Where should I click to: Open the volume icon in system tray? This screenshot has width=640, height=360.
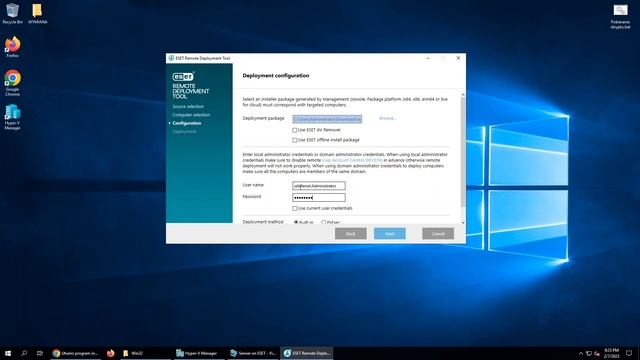597,353
